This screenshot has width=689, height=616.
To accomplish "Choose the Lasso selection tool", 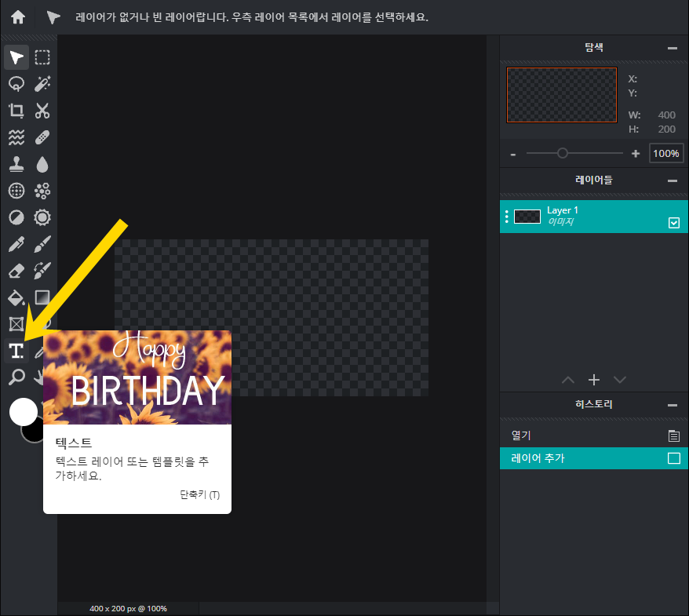I will pyautogui.click(x=16, y=84).
